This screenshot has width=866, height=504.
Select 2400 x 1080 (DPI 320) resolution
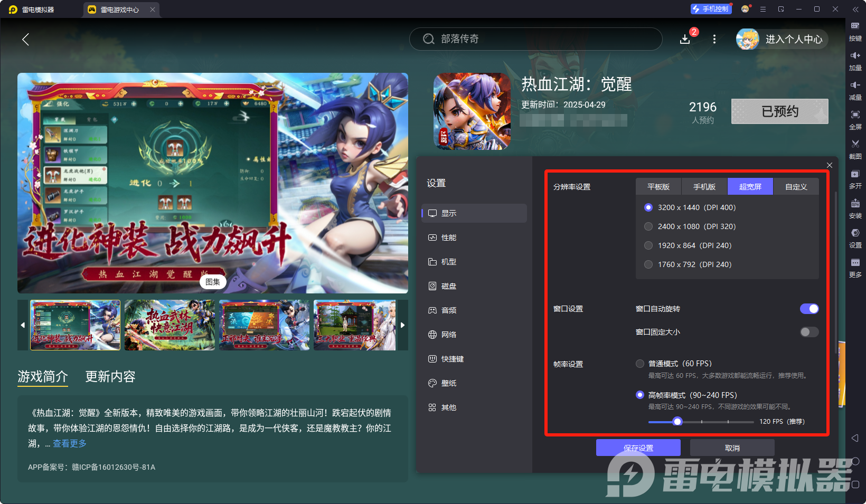point(648,226)
